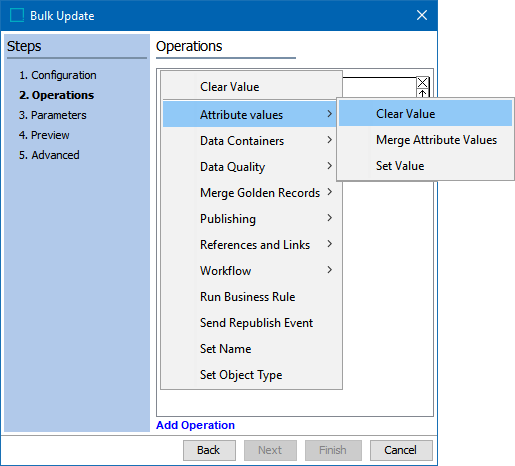
Task: Expand the Attribute values submenu
Action: (x=249, y=114)
